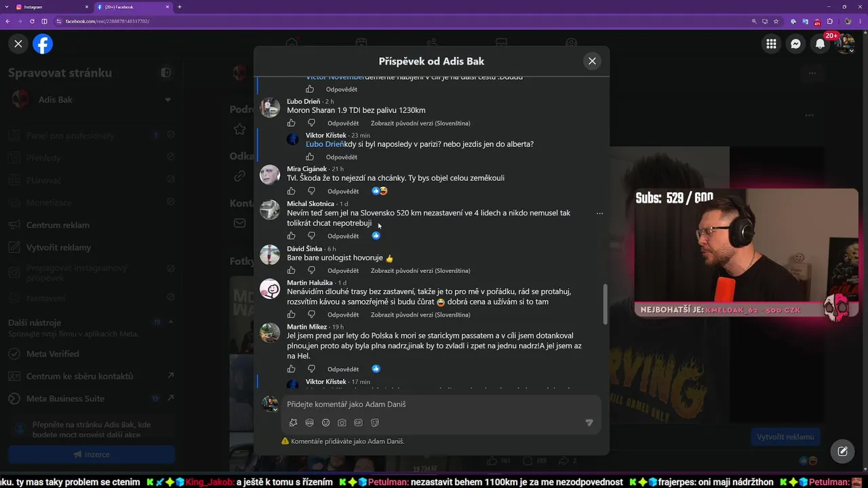Click the Inzerce button in the sidebar

(92, 454)
